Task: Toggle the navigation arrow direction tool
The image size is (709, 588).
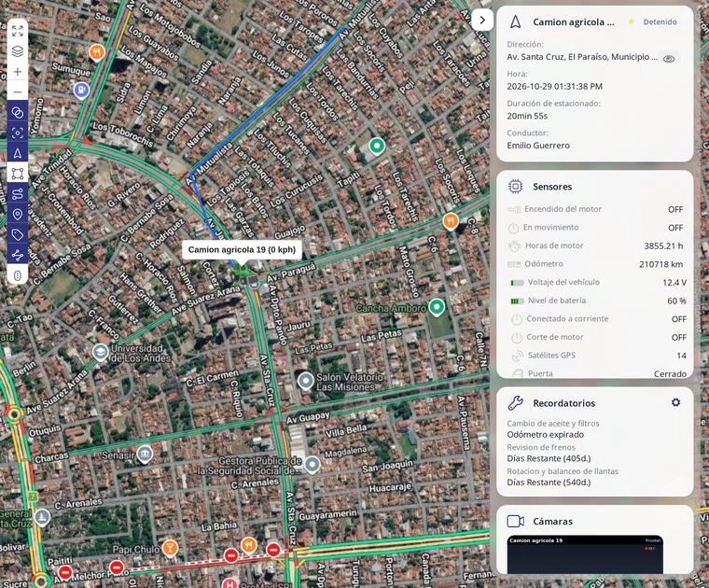Action: point(17,153)
